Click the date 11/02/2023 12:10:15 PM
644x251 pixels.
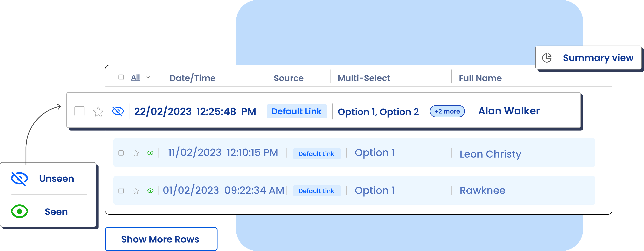click(x=223, y=153)
